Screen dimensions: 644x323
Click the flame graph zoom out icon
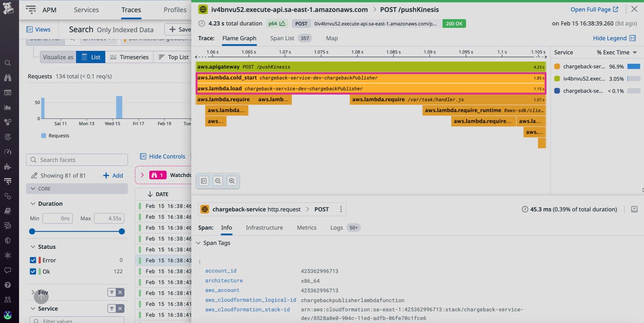(218, 181)
